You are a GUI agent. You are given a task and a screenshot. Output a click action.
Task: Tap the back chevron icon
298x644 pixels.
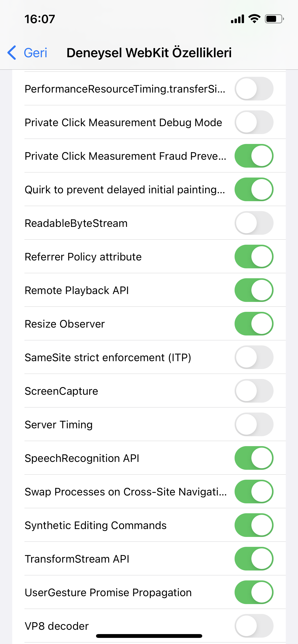tap(12, 53)
